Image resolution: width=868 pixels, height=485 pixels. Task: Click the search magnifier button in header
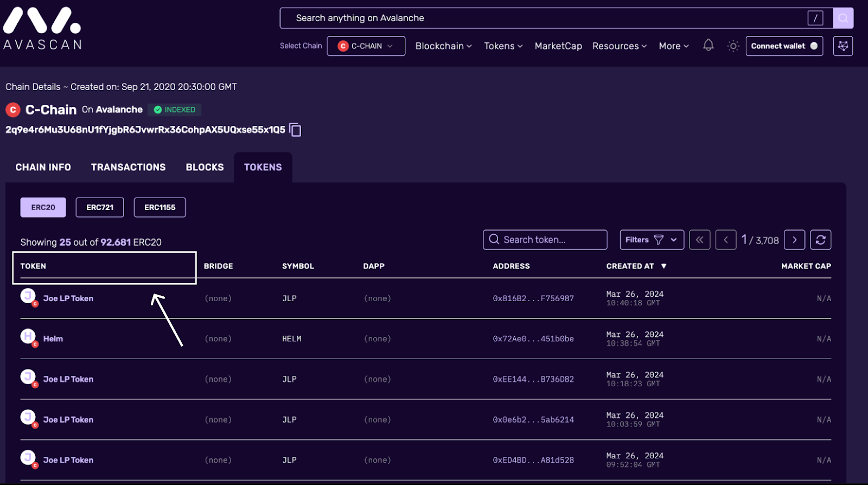click(x=843, y=18)
